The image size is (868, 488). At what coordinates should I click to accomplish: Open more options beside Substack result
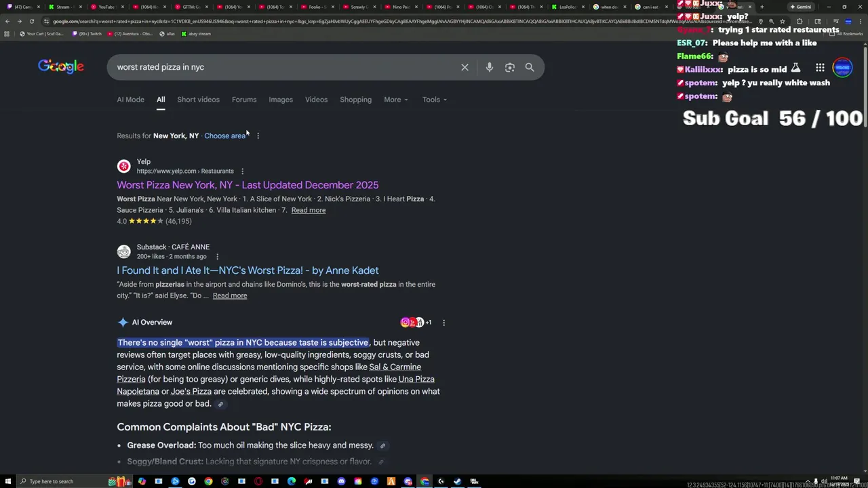pyautogui.click(x=217, y=257)
